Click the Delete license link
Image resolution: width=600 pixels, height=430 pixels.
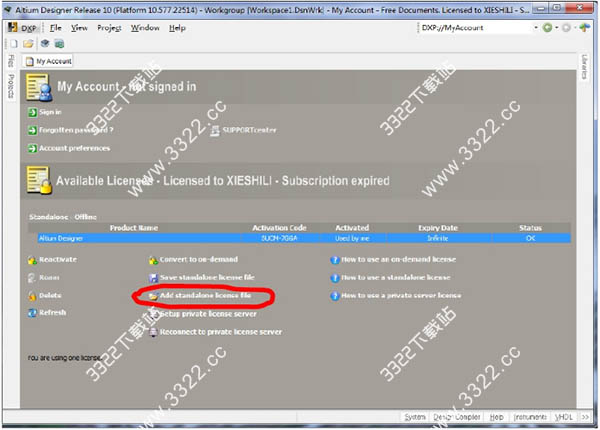50,295
